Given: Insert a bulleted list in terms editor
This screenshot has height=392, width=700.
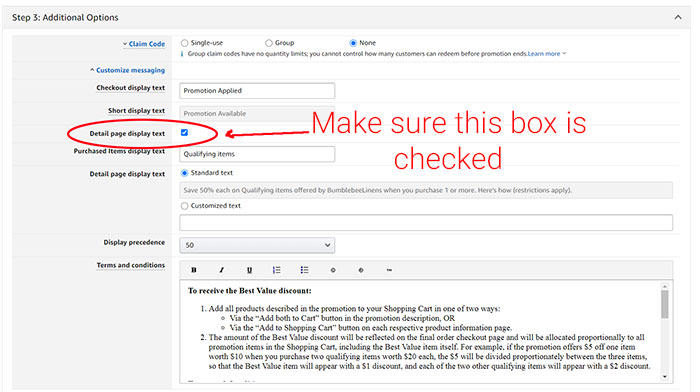Looking at the screenshot, I should point(304,270).
